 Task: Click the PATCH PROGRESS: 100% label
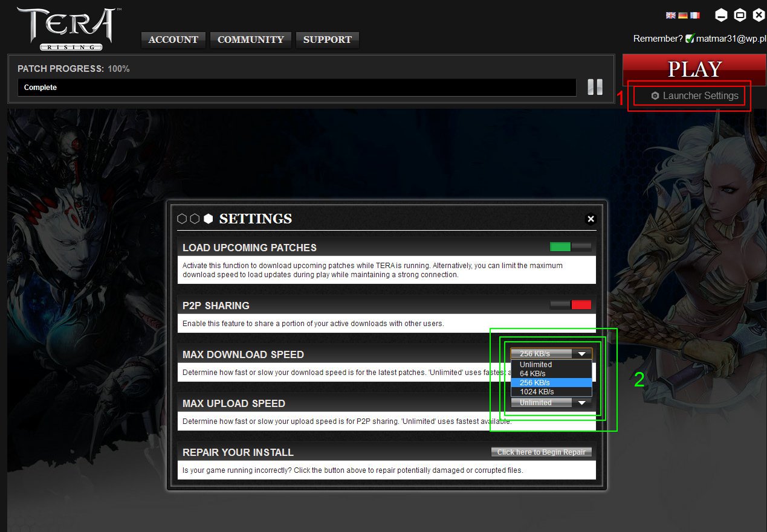[74, 69]
